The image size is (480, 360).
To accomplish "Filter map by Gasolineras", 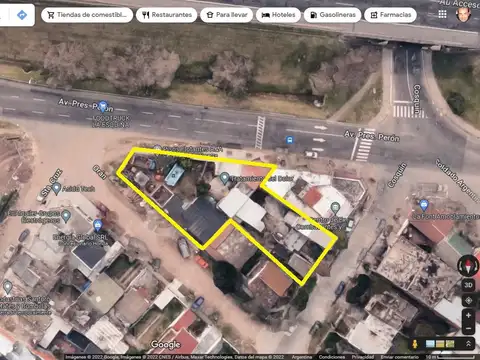I will [332, 15].
